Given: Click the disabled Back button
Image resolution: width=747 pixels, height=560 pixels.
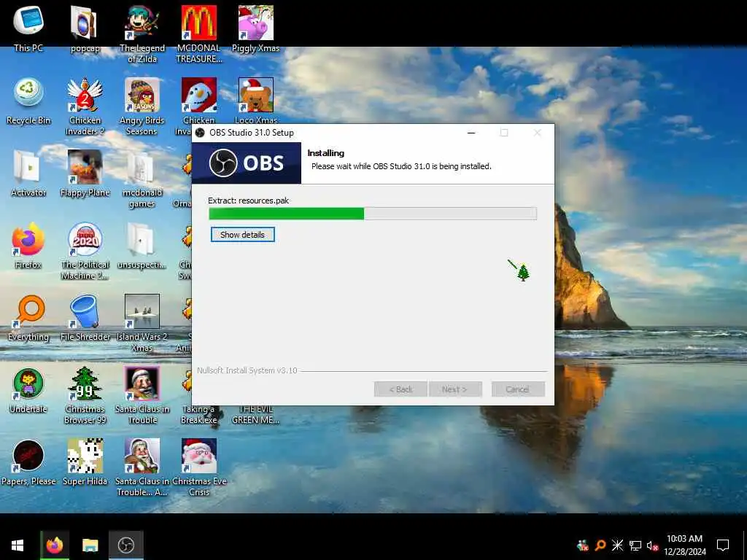Looking at the screenshot, I should click(400, 389).
